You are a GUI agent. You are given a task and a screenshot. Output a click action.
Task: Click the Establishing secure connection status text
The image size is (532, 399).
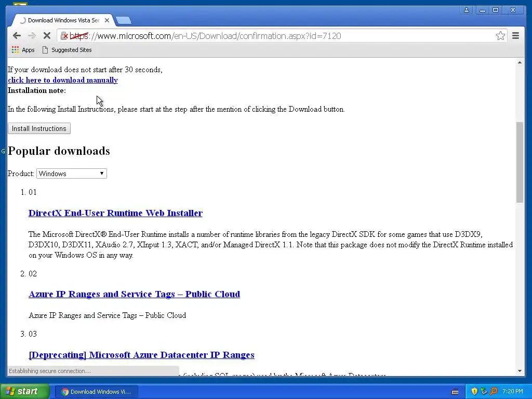(50, 371)
